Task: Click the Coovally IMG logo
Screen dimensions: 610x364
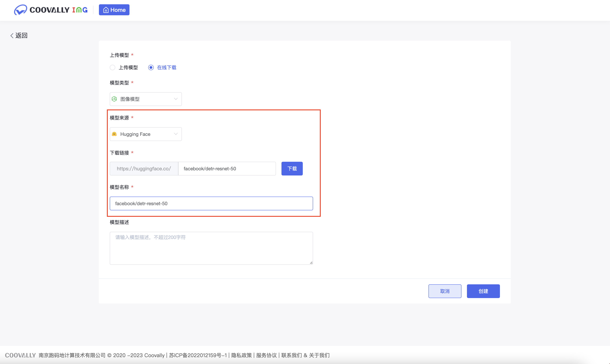Action: pos(51,10)
